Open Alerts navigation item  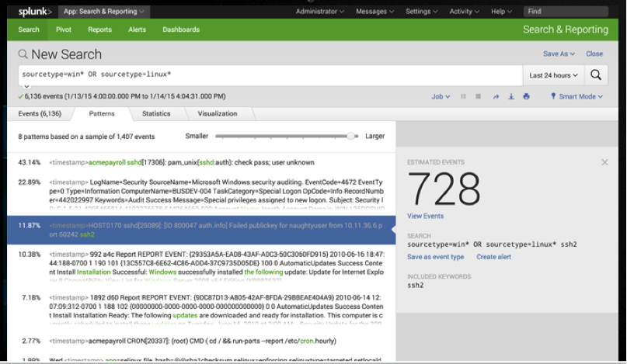pyautogui.click(x=138, y=29)
